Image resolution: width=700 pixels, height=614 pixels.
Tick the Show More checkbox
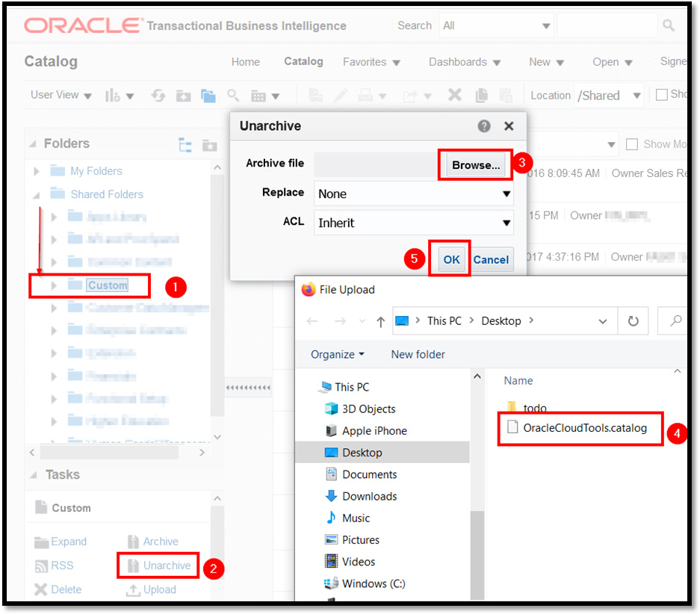point(632,144)
